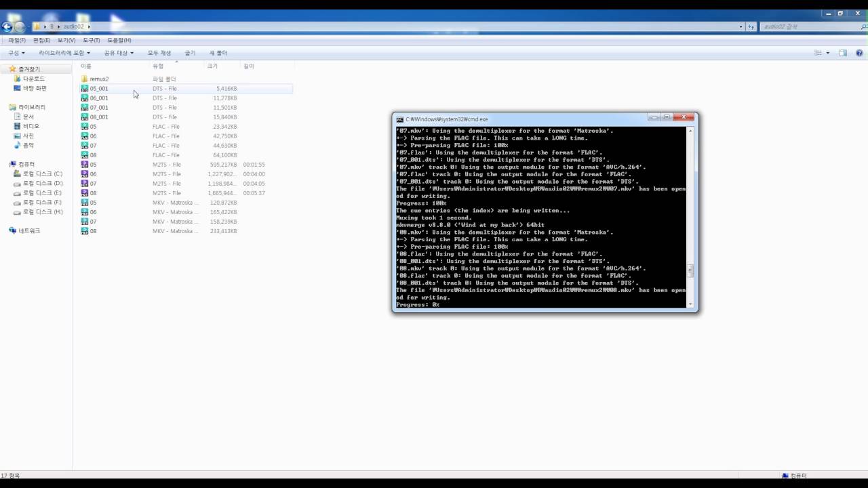Click the 00:05:37 length value

click(254, 193)
